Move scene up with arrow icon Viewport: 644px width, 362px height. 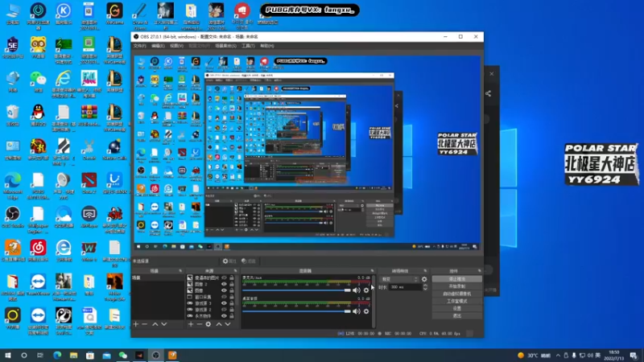click(x=155, y=324)
